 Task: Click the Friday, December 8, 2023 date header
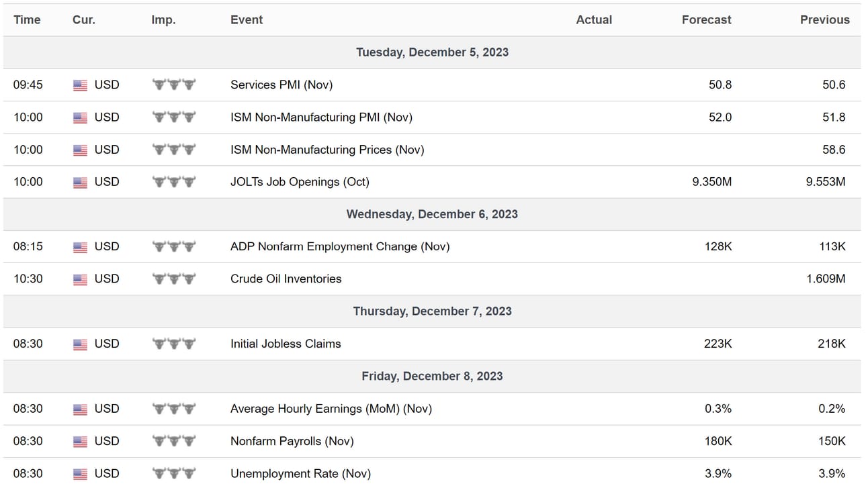[432, 376]
